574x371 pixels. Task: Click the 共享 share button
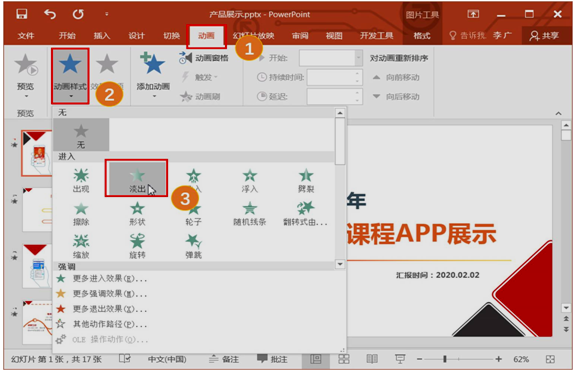pyautogui.click(x=544, y=36)
